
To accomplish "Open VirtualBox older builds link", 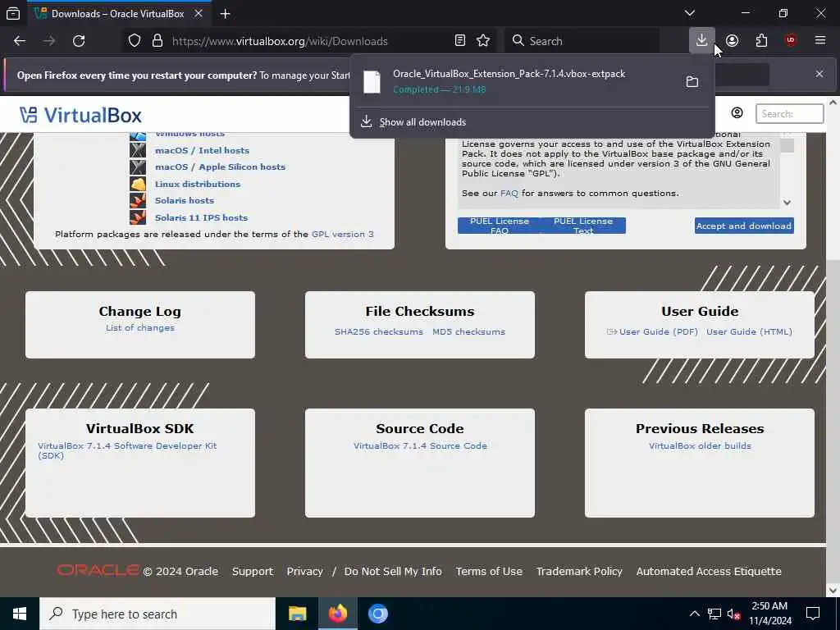I will click(700, 445).
